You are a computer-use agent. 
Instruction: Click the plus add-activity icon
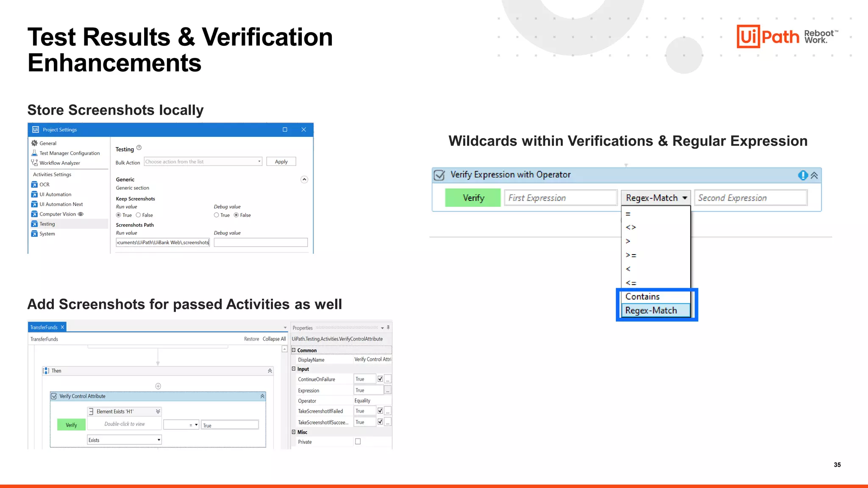(158, 386)
